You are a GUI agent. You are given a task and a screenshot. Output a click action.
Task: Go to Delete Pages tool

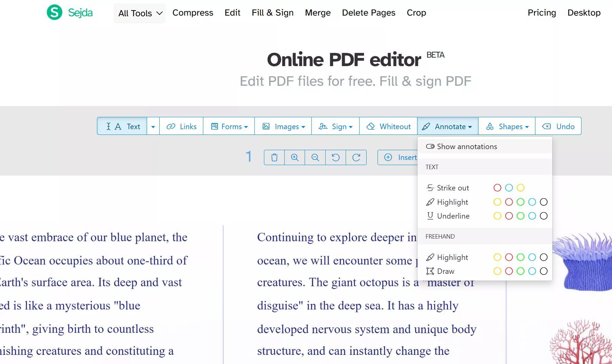coord(369,13)
